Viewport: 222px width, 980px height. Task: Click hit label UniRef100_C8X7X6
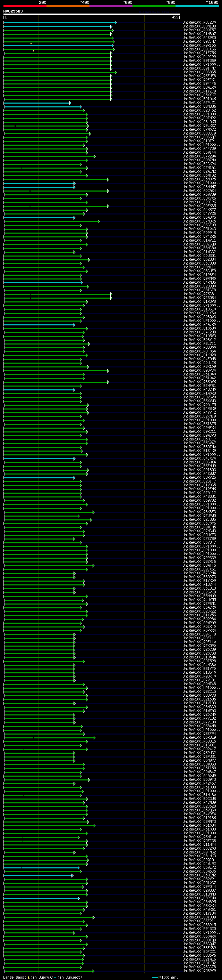[199, 199]
